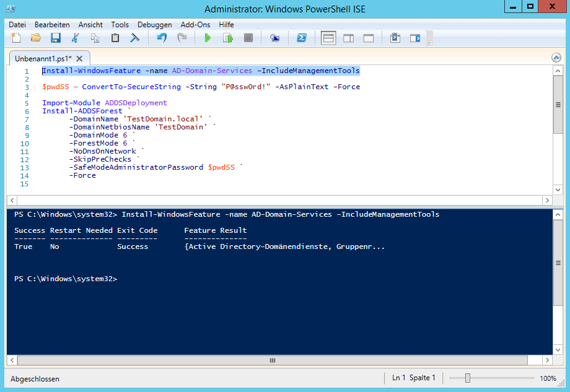Toggle Show Script Pane Right layout
The height and width of the screenshot is (392, 570).
tap(348, 38)
